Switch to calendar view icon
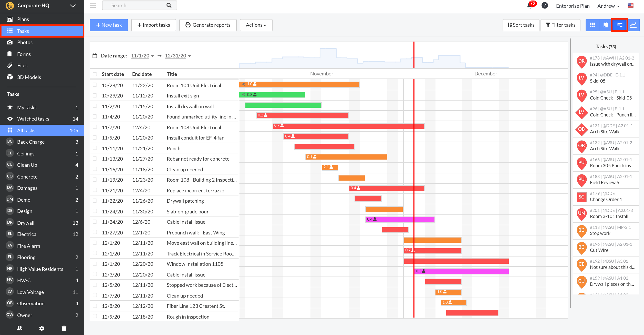 click(x=606, y=25)
